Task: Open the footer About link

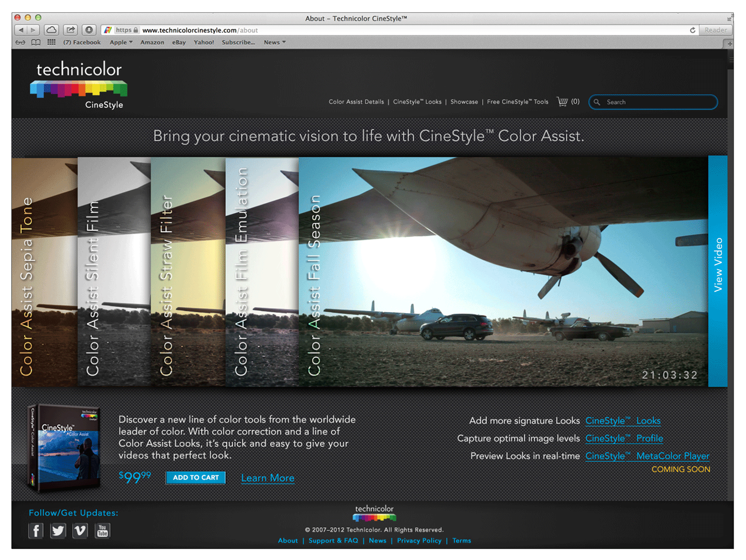Action: (x=288, y=541)
